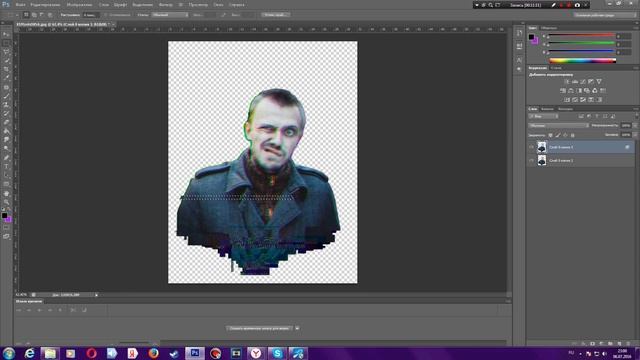Select the Horizontal Type tool

click(6, 167)
